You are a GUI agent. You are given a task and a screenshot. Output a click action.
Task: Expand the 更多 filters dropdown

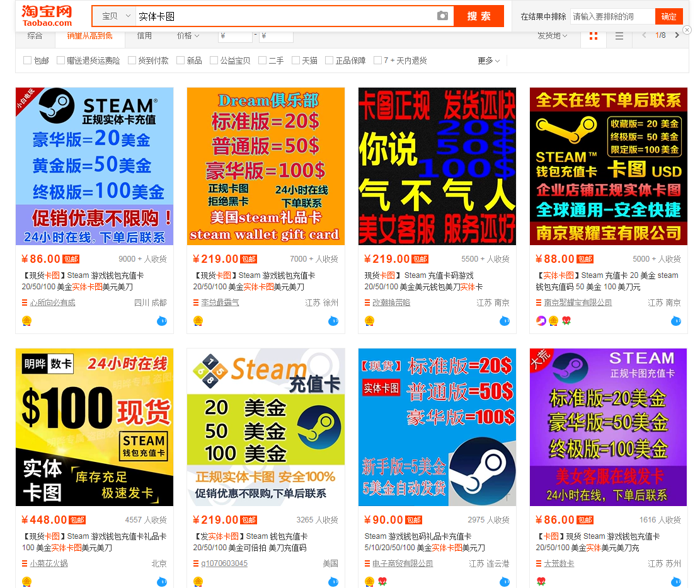(x=489, y=61)
